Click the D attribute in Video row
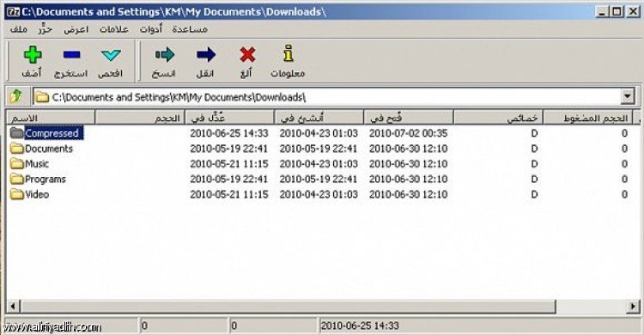 point(534,194)
